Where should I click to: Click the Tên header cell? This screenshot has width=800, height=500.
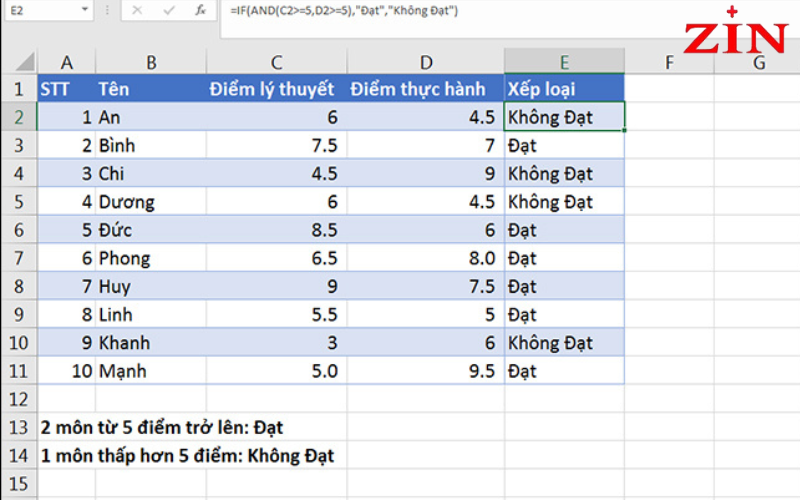click(151, 89)
